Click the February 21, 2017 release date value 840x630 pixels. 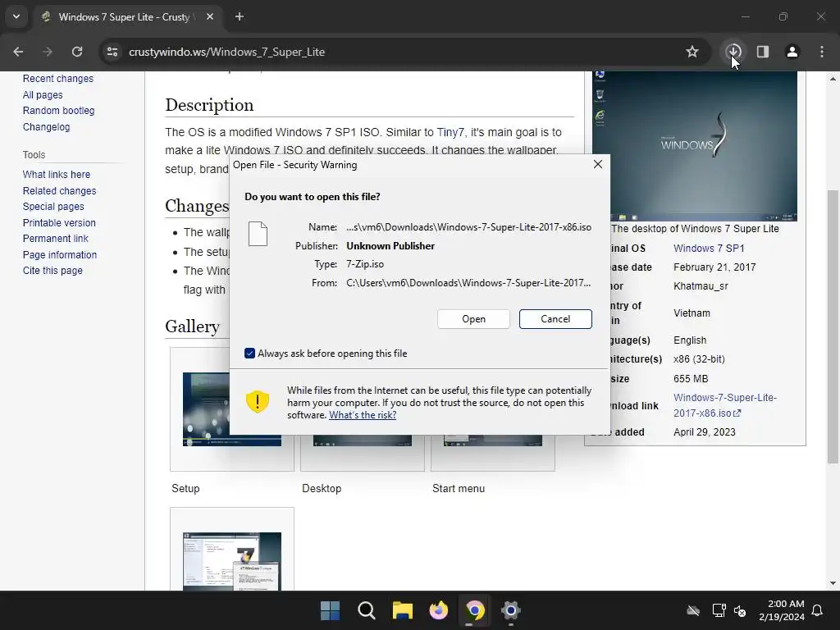tap(714, 267)
